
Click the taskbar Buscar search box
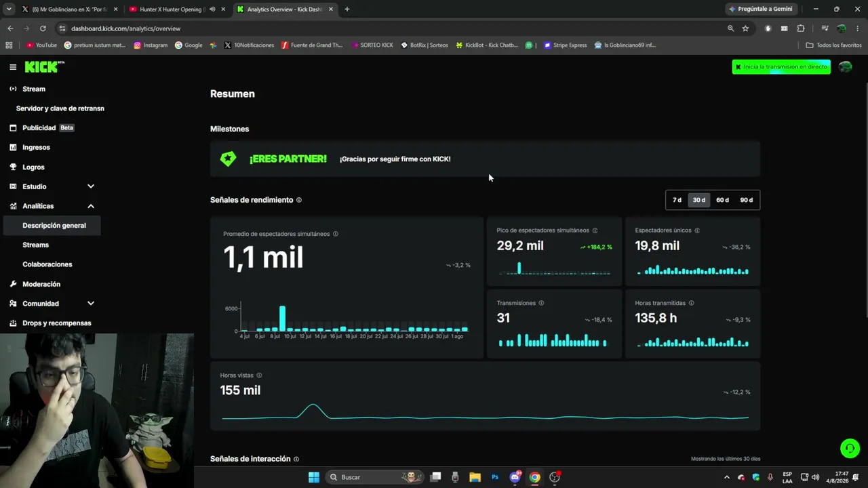375,477
